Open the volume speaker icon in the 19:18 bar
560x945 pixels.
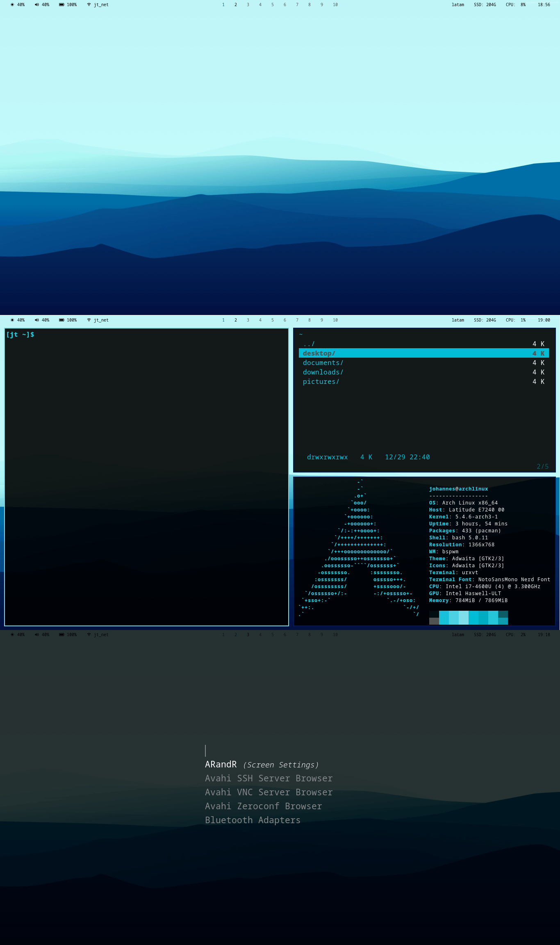pos(37,635)
